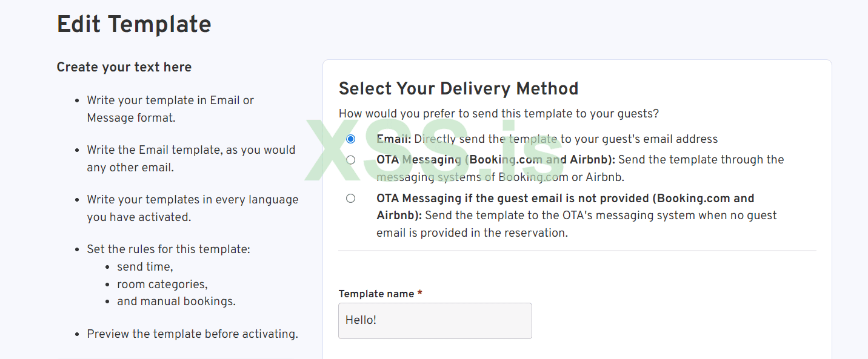Click the 'Set the rules for this template' bullet

[x=169, y=249]
